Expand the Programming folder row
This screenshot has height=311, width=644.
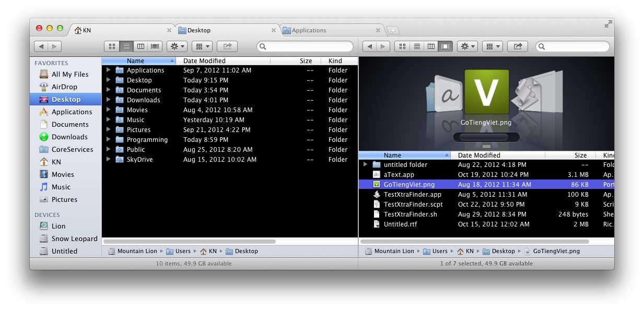tap(108, 139)
